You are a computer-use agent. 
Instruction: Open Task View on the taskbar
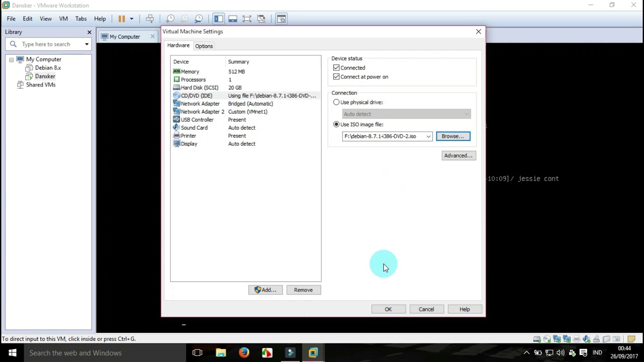[x=197, y=353]
